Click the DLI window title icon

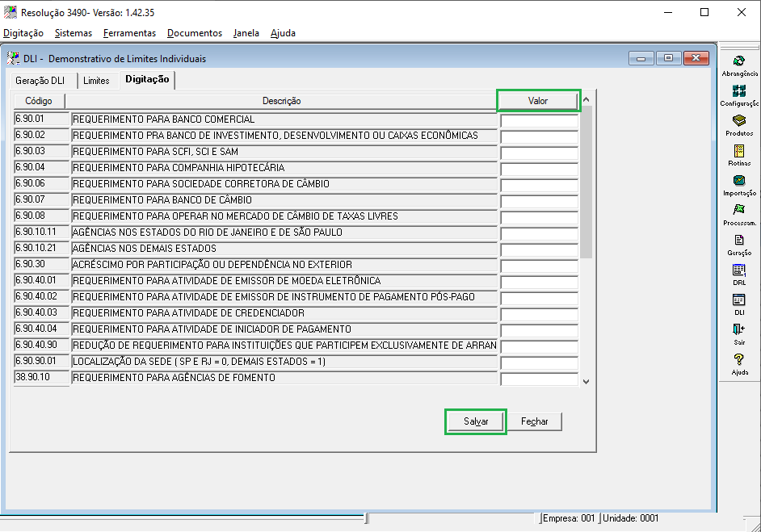tap(13, 58)
